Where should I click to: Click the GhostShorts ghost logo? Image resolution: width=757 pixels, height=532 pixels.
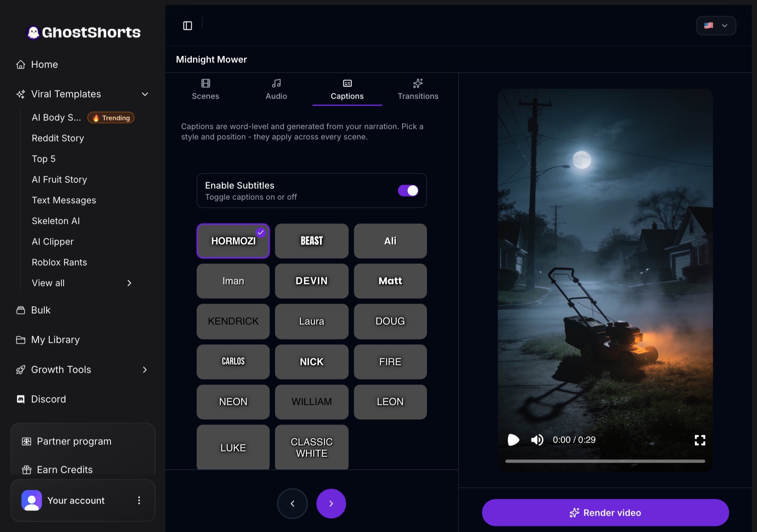point(33,33)
